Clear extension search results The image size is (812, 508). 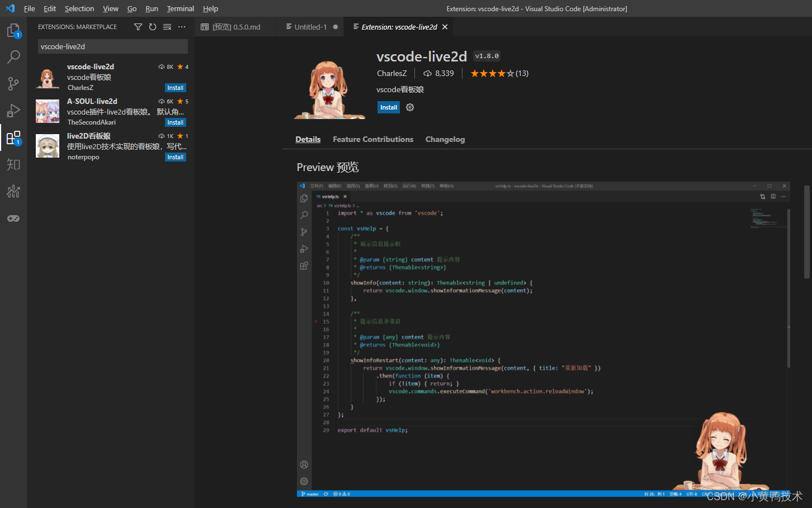point(167,26)
